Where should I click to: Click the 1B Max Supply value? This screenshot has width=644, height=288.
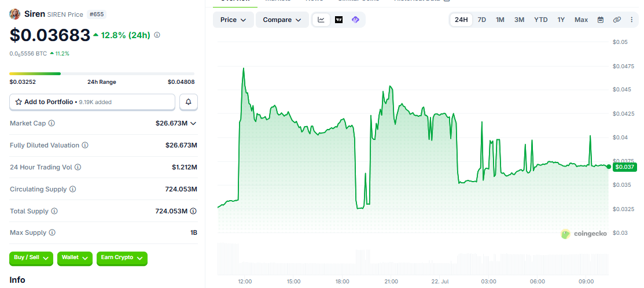(x=194, y=232)
